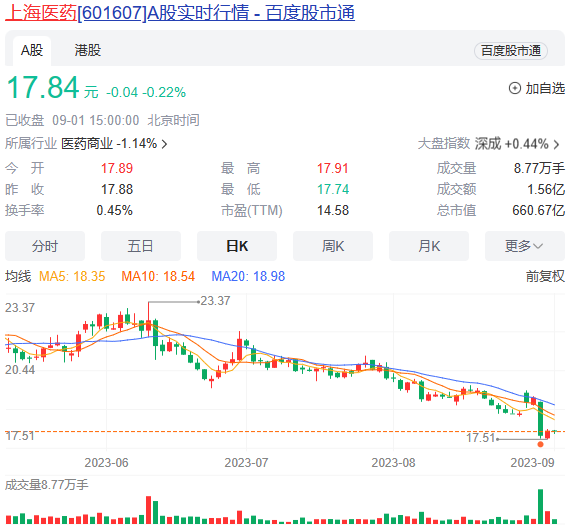Click the 最低 value 17.74
Viewport: 571px width, 530px height.
[333, 189]
